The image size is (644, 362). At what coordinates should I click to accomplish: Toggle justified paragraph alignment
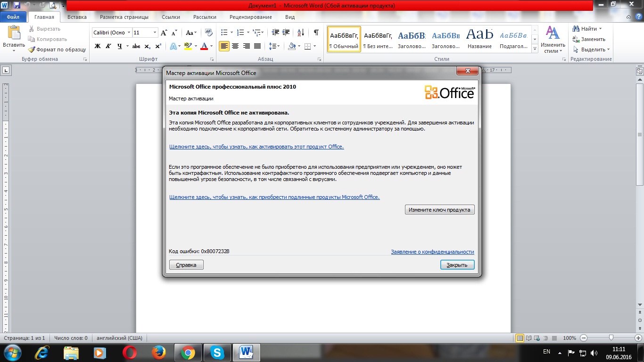pyautogui.click(x=257, y=46)
